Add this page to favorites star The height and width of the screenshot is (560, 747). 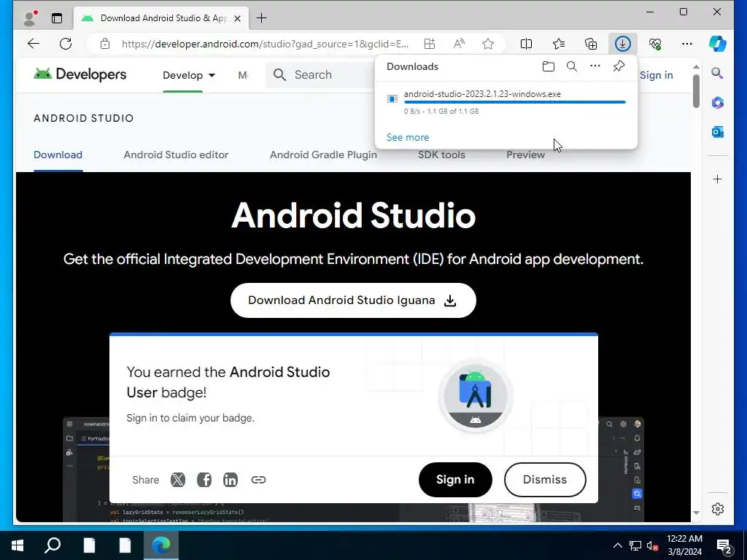[x=488, y=44]
